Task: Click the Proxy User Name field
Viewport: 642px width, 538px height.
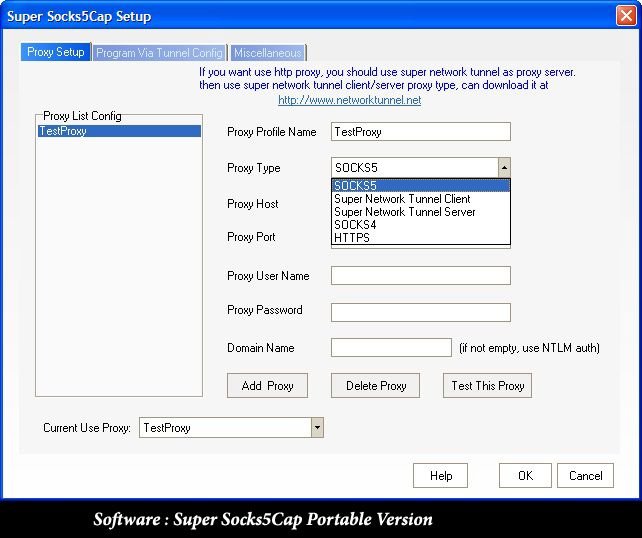Action: tap(420, 276)
